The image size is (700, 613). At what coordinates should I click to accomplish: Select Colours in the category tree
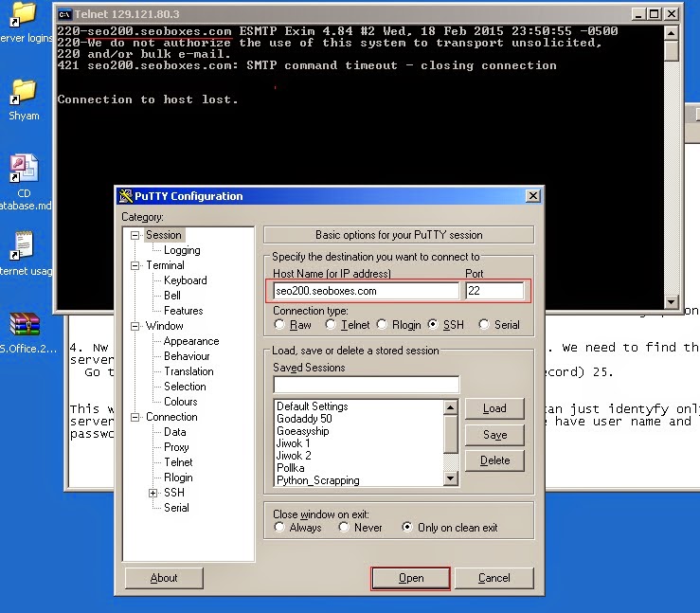click(x=181, y=402)
